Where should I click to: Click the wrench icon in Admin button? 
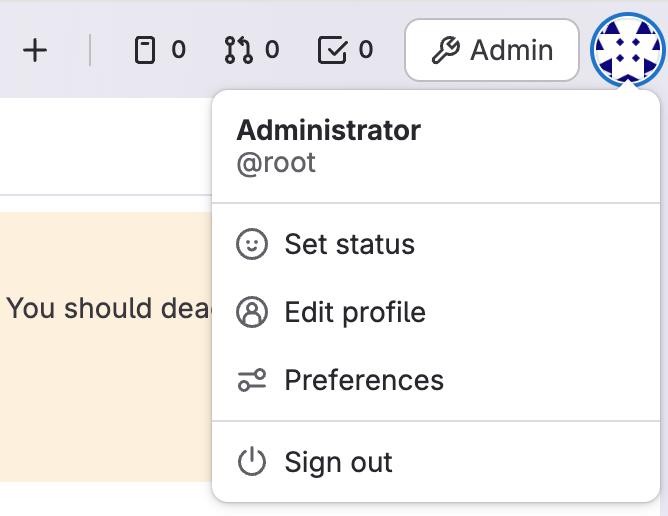point(445,50)
